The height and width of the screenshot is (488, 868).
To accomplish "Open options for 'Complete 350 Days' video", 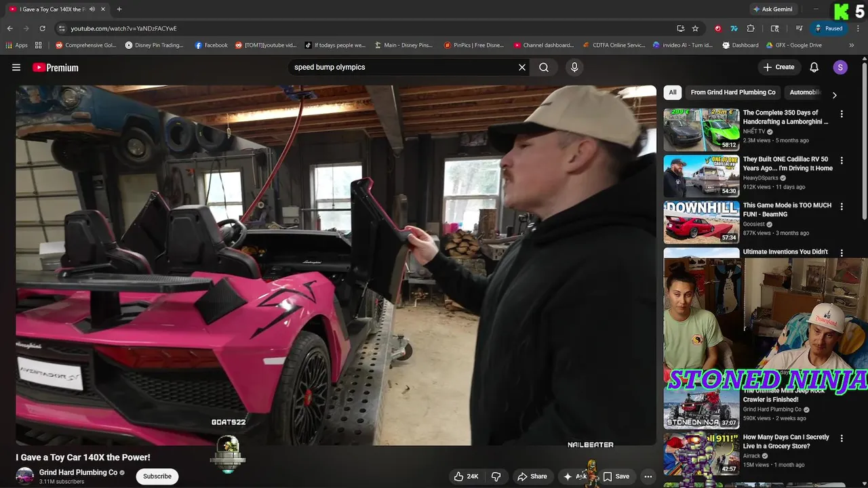I will pyautogui.click(x=842, y=115).
